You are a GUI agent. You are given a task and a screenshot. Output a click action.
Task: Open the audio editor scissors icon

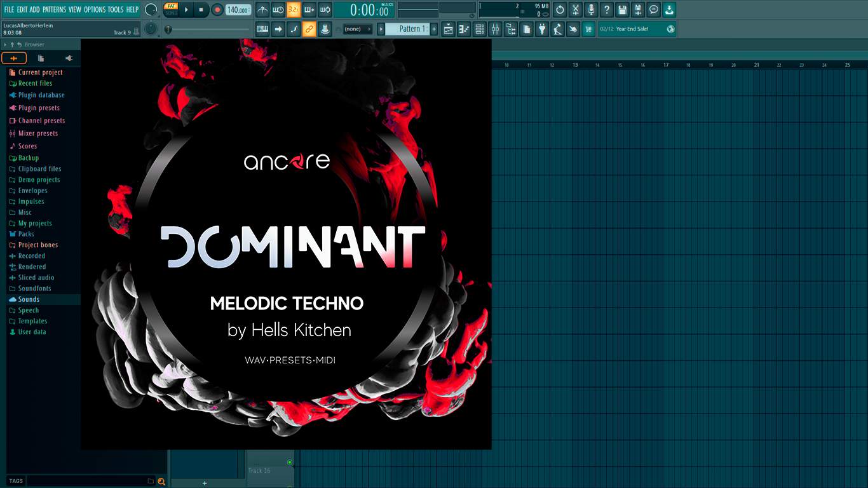(576, 10)
